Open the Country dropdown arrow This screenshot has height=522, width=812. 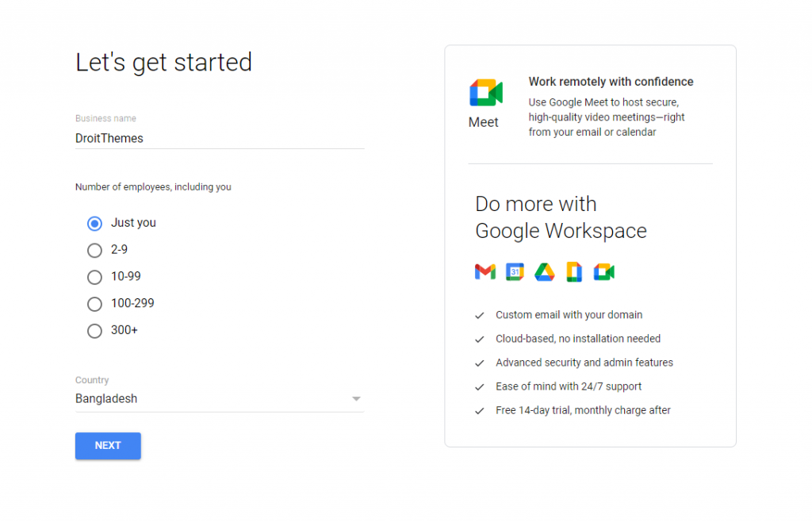coord(356,399)
